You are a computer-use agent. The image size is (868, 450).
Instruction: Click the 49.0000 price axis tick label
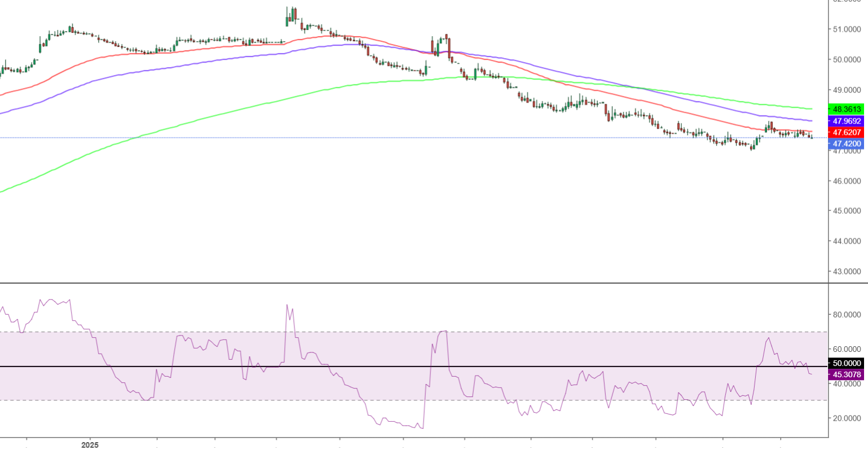coord(847,90)
